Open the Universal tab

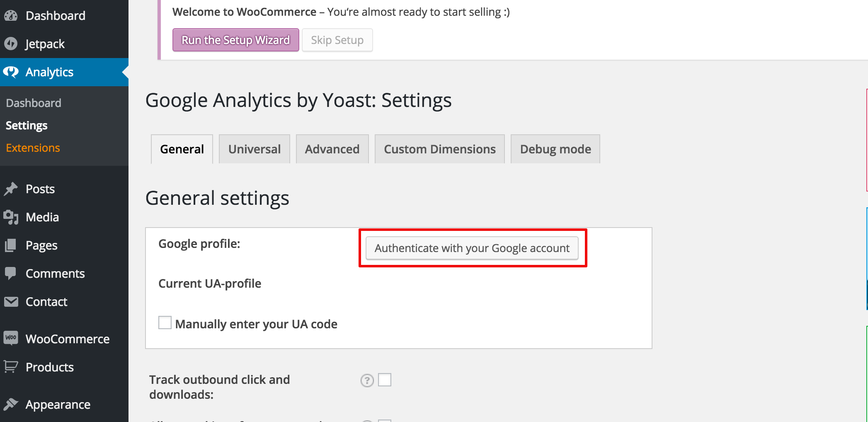coord(255,149)
